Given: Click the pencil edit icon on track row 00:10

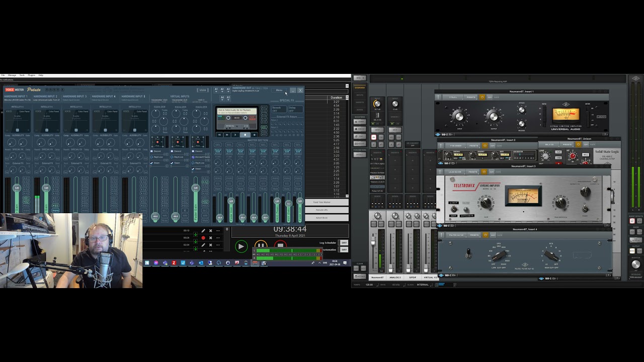Looking at the screenshot, I should tap(203, 231).
